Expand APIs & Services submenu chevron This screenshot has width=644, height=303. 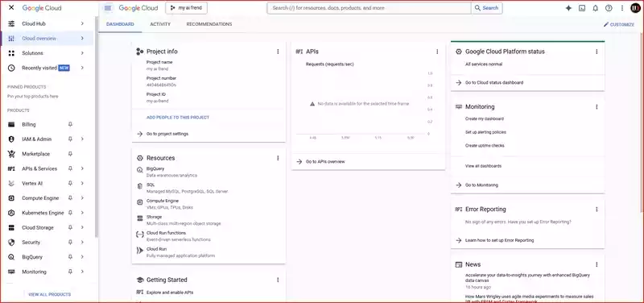point(82,168)
